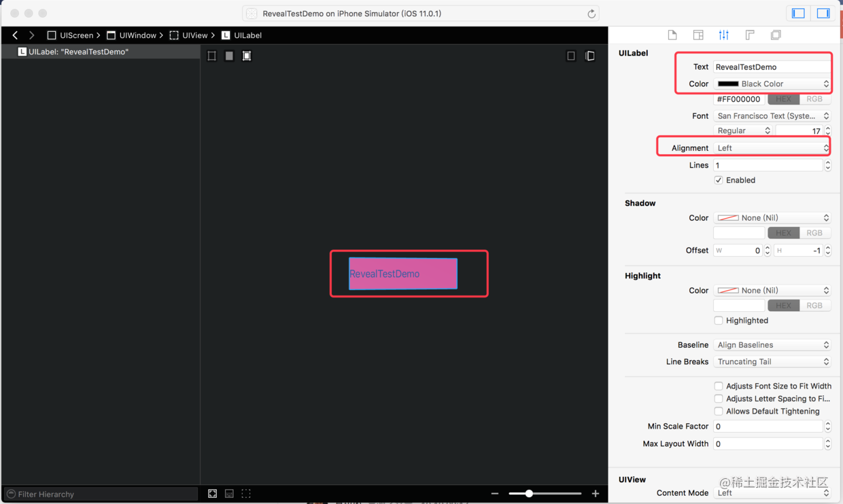Open the Baseline Align Baselines dropdown

[772, 345]
